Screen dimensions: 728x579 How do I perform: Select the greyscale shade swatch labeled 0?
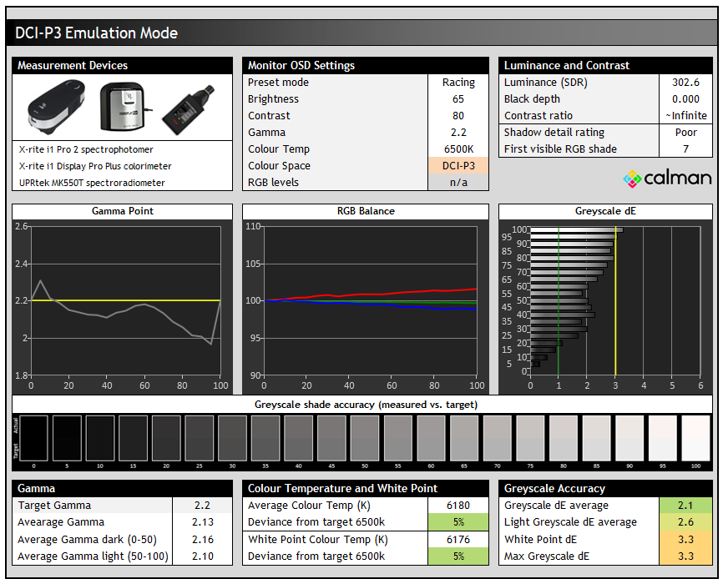(x=33, y=439)
